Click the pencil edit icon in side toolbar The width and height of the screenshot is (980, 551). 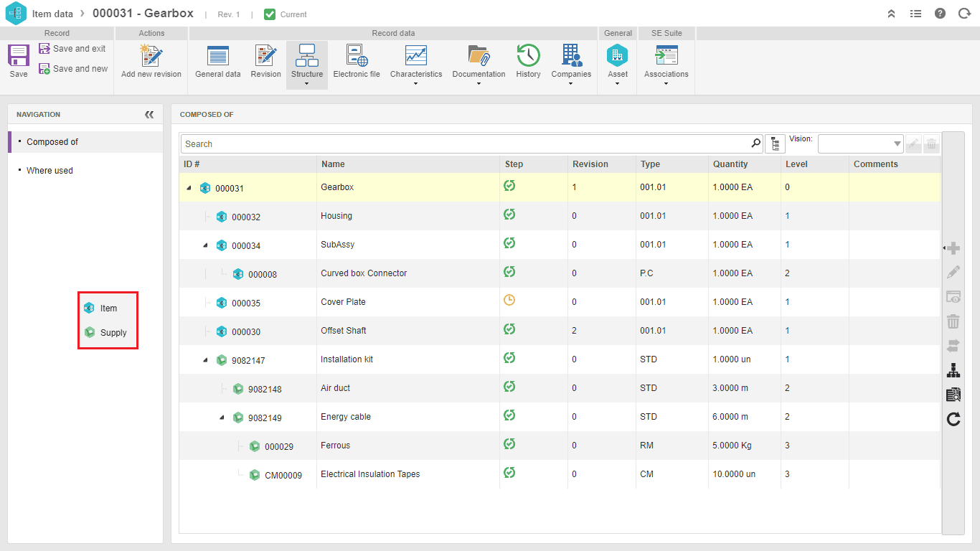(x=953, y=273)
